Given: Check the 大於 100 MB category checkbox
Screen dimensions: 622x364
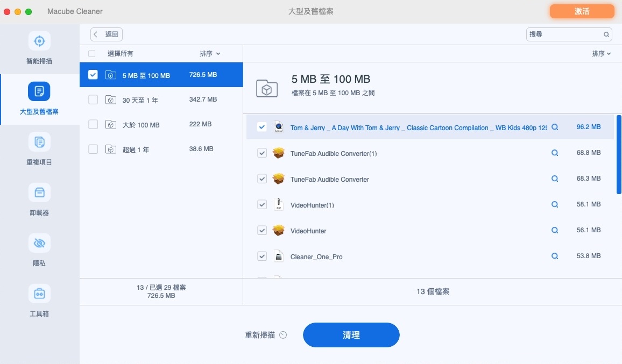Looking at the screenshot, I should 93,125.
